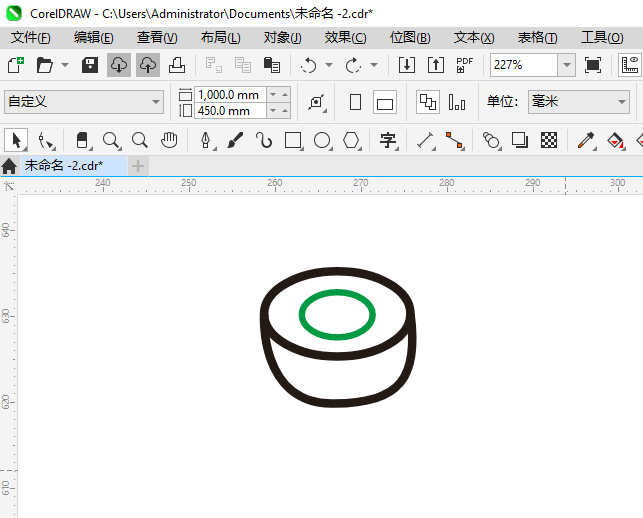Select the Artistic Media brush tool
This screenshot has height=518, width=643.
[x=235, y=140]
